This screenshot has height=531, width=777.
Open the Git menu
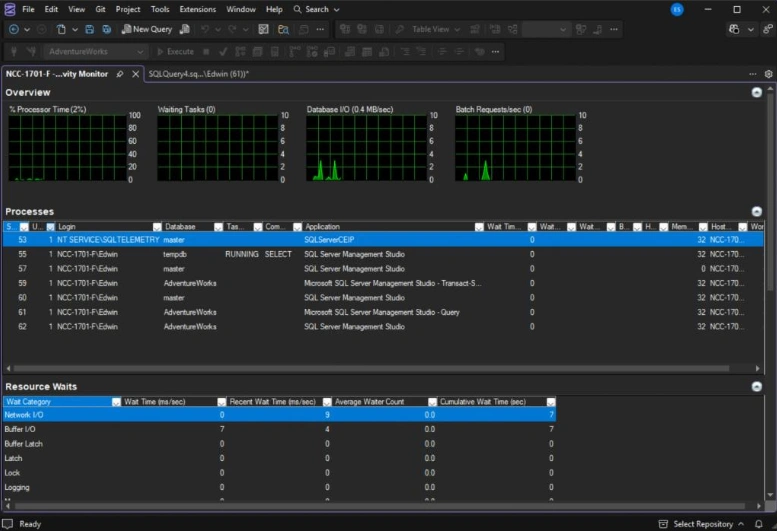tap(100, 9)
